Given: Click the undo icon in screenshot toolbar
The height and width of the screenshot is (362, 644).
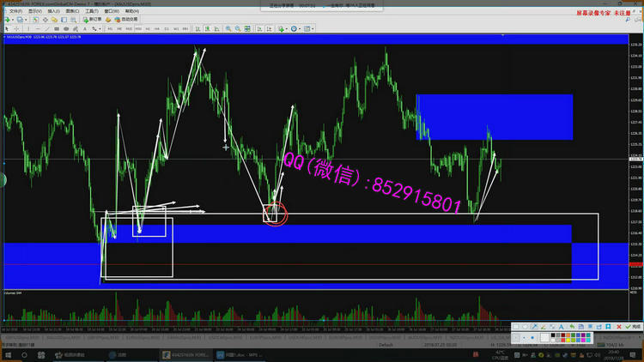Looking at the screenshot, I should (572, 326).
